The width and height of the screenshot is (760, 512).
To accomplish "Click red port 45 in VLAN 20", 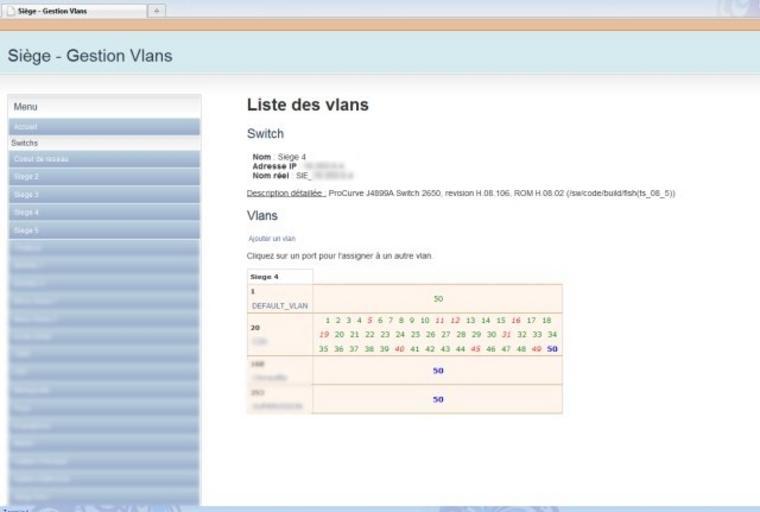I will pos(476,349).
